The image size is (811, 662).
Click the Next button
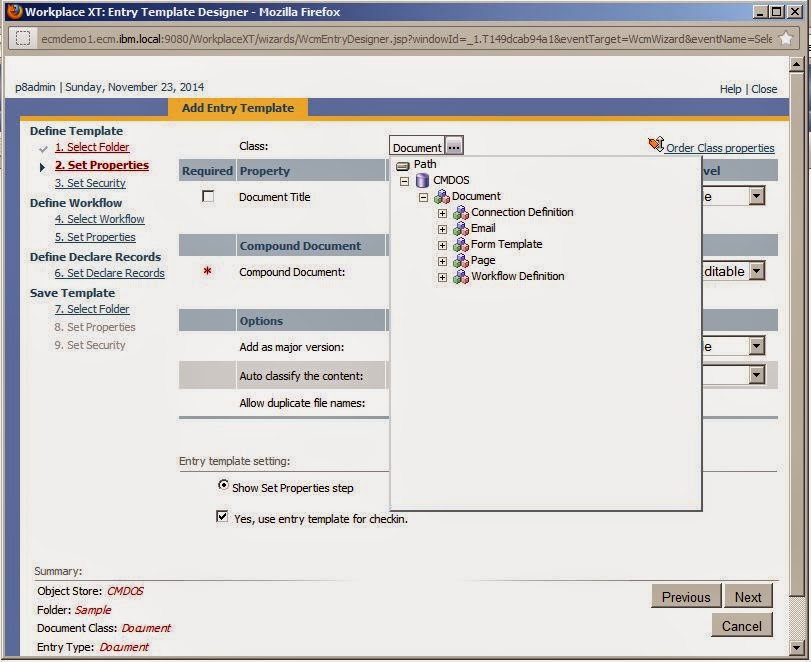[748, 596]
